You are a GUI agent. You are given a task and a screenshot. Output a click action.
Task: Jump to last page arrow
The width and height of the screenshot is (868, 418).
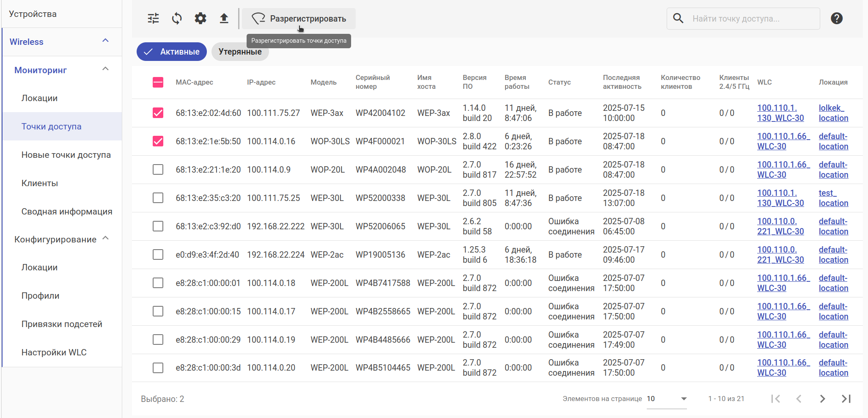coord(846,399)
